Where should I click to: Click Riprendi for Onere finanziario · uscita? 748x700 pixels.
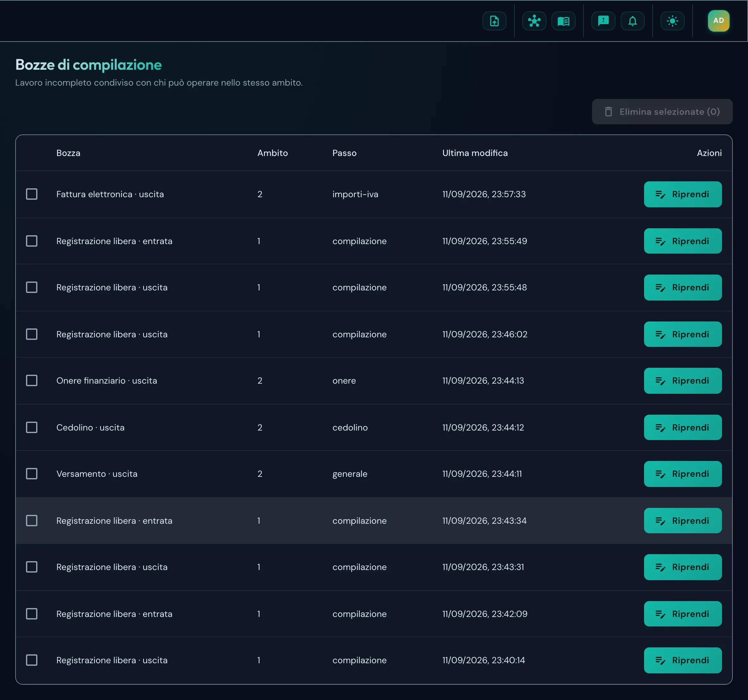682,380
